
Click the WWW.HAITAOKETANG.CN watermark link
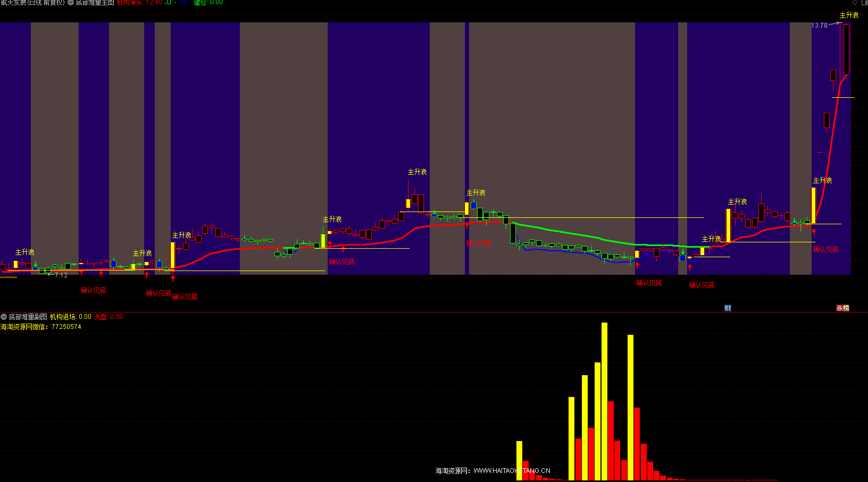[512, 471]
